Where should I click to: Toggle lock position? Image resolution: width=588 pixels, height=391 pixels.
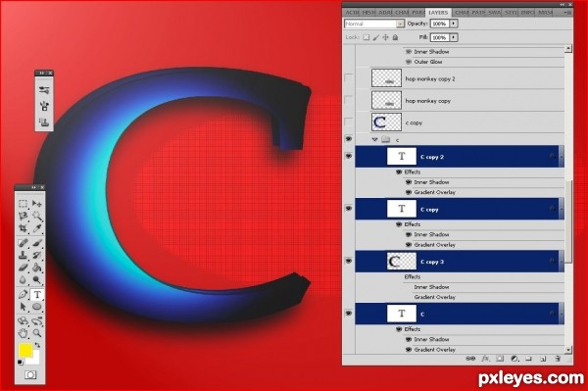[x=385, y=37]
